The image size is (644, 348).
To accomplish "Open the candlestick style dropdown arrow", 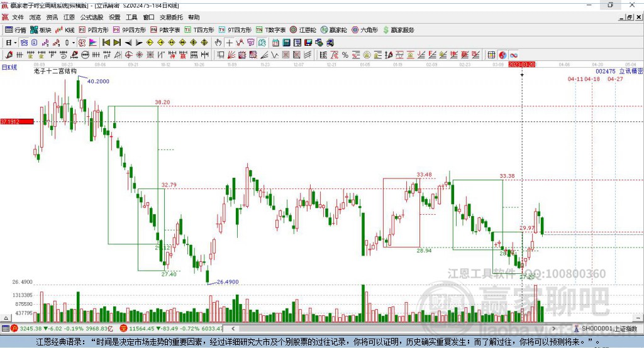I will 73,43.
